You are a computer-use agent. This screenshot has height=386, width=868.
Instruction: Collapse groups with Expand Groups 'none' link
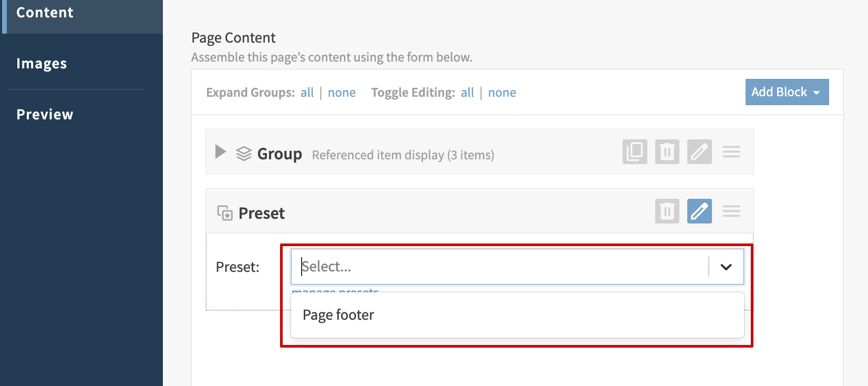click(x=342, y=93)
